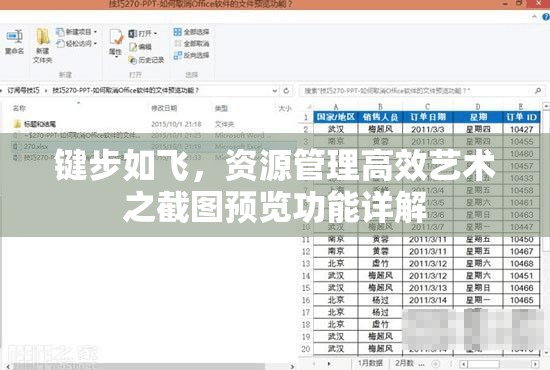550x370 pixels.
Task: Sort files by 名称 column header
Action: (x=19, y=108)
